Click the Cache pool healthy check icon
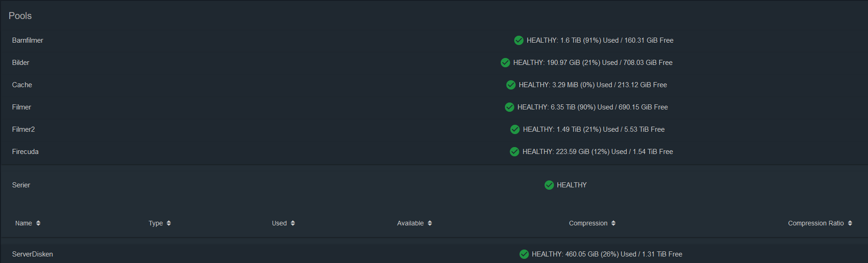Viewport: 868px width, 263px height. click(511, 85)
